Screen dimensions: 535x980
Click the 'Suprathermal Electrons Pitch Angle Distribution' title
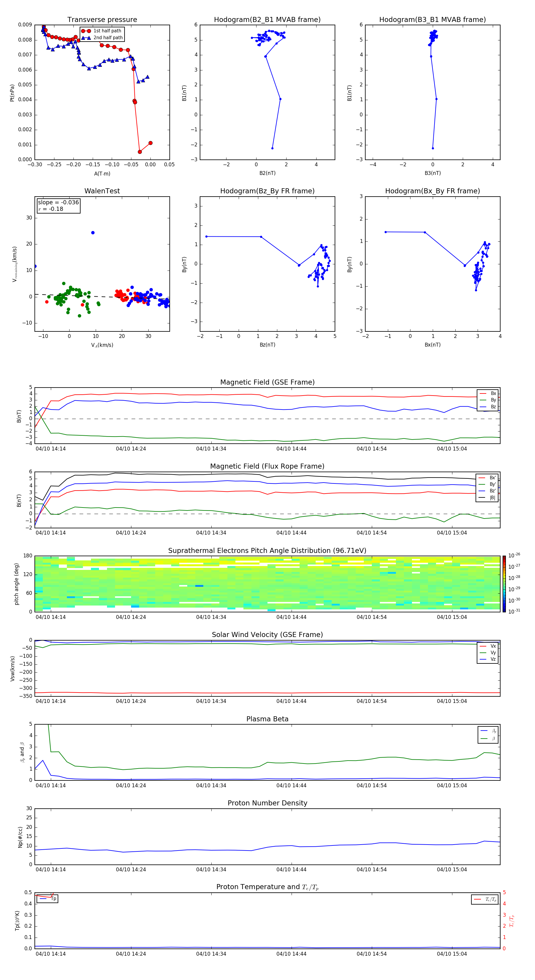[267, 551]
